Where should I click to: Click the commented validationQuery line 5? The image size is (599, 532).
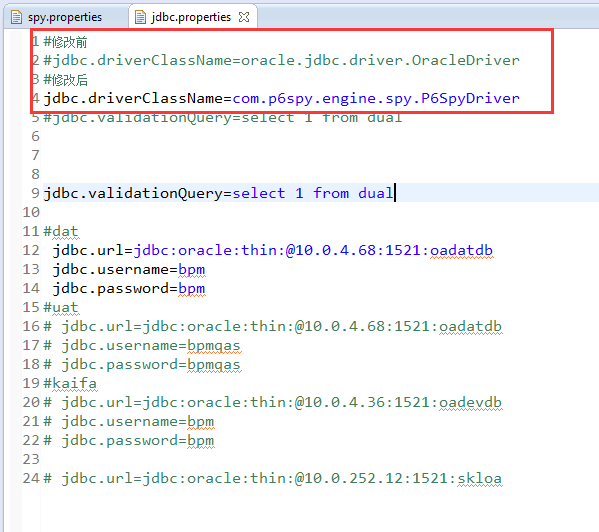pos(223,118)
